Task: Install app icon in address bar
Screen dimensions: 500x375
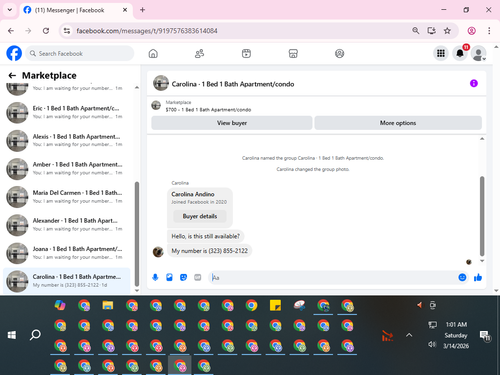Action: pyautogui.click(x=432, y=31)
